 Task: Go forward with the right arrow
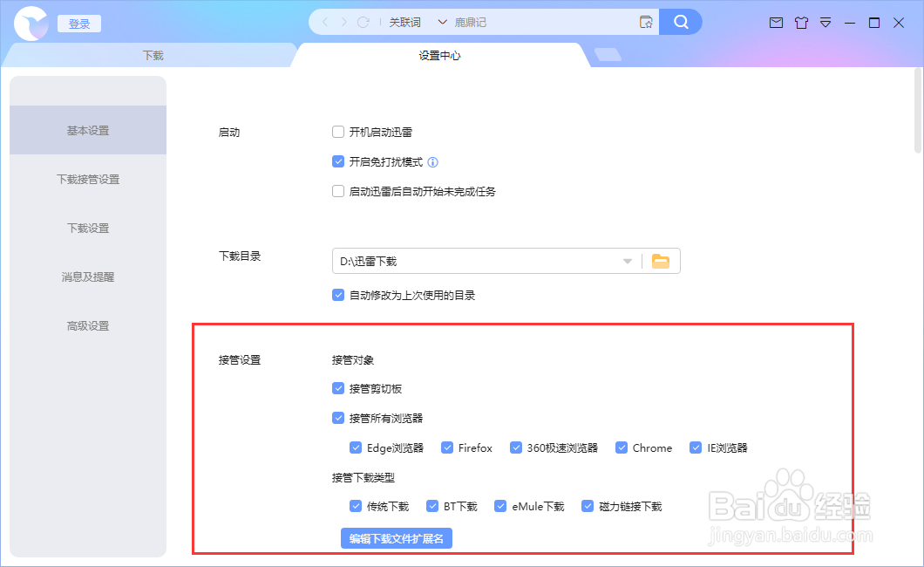tap(343, 23)
